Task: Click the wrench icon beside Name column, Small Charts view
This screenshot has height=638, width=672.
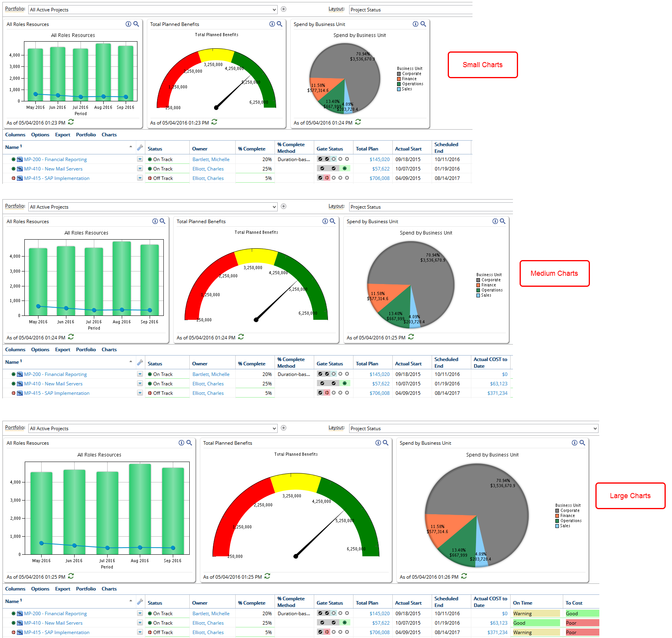Action: click(x=140, y=148)
